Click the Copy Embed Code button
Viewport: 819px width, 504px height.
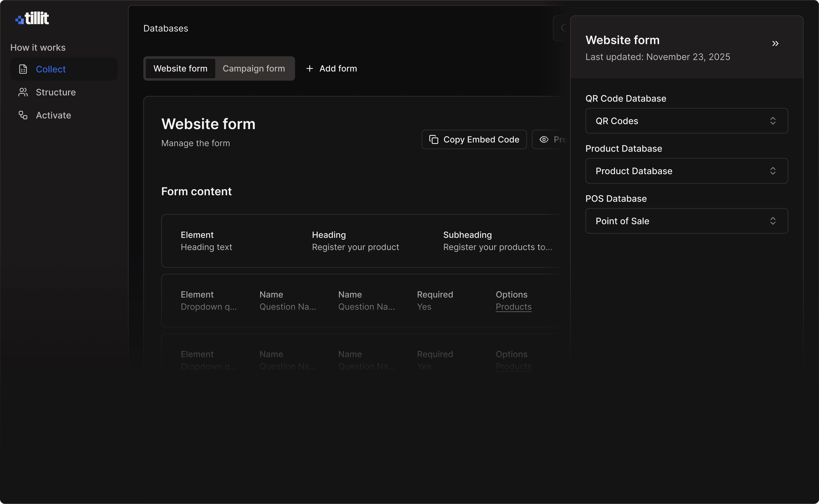474,139
